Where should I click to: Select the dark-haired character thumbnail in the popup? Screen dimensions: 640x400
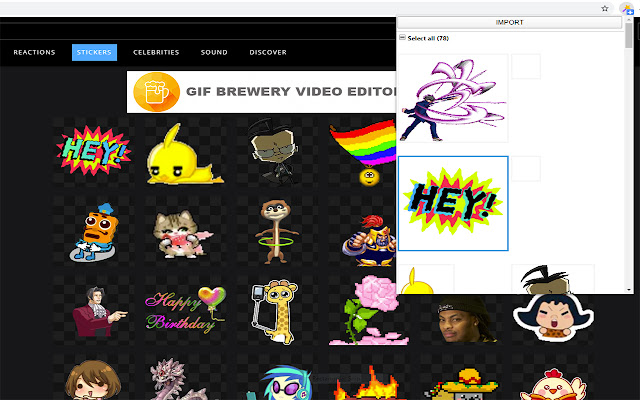tap(553, 279)
